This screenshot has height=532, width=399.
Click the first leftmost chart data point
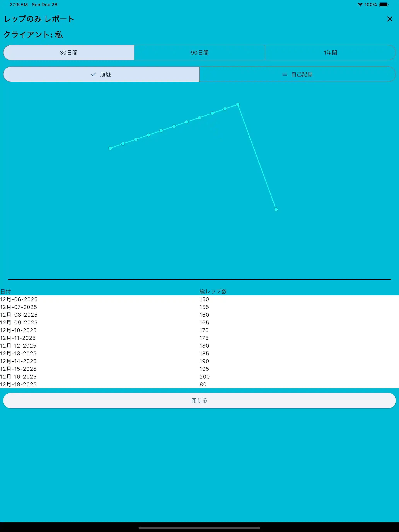pos(110,148)
